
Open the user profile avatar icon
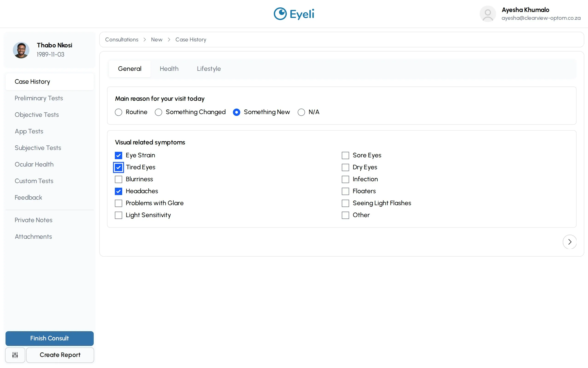coord(487,14)
